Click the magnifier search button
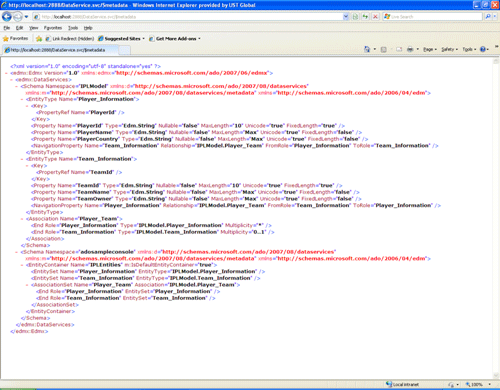Viewport: 500px width, 390px height. [x=487, y=16]
